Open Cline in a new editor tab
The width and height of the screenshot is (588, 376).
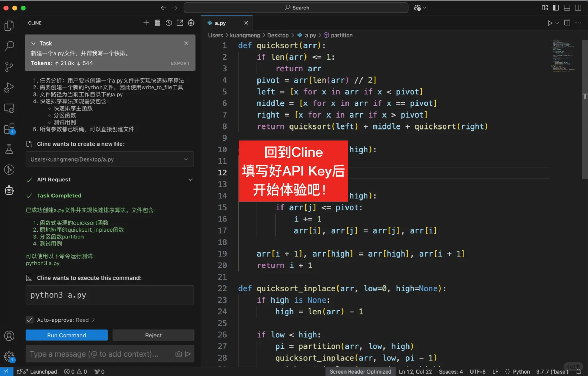pyautogui.click(x=180, y=23)
